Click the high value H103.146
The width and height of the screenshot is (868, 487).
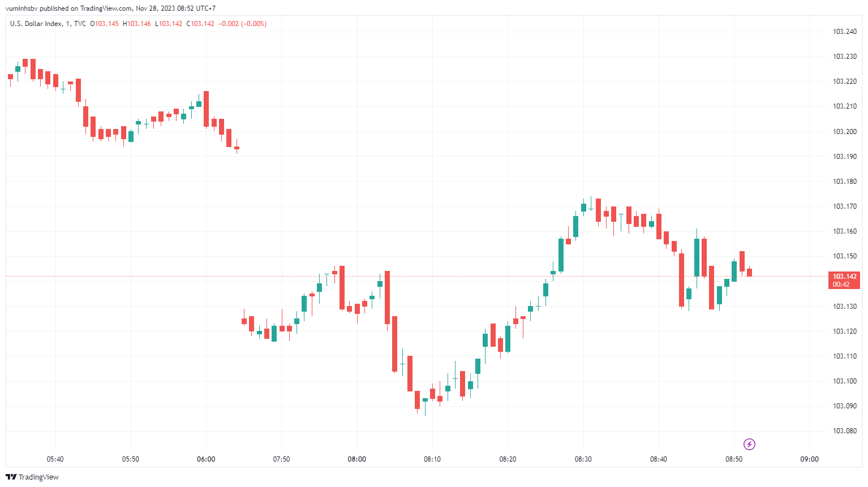coord(137,24)
